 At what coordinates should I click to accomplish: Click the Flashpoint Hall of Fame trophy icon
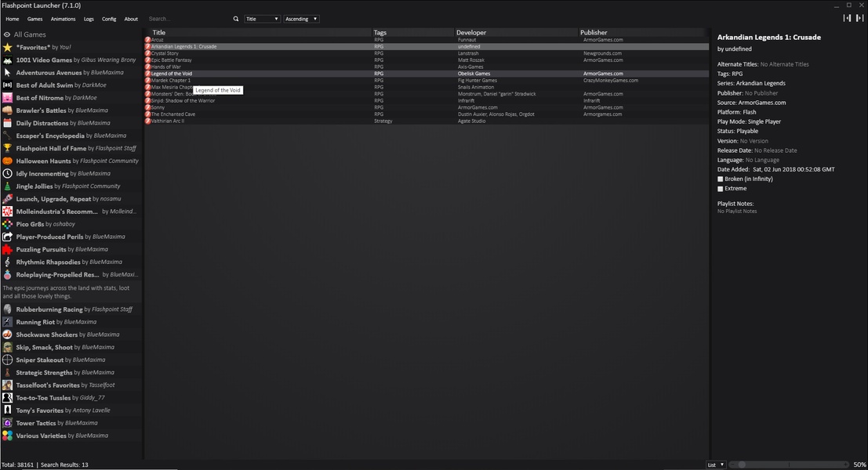point(7,148)
